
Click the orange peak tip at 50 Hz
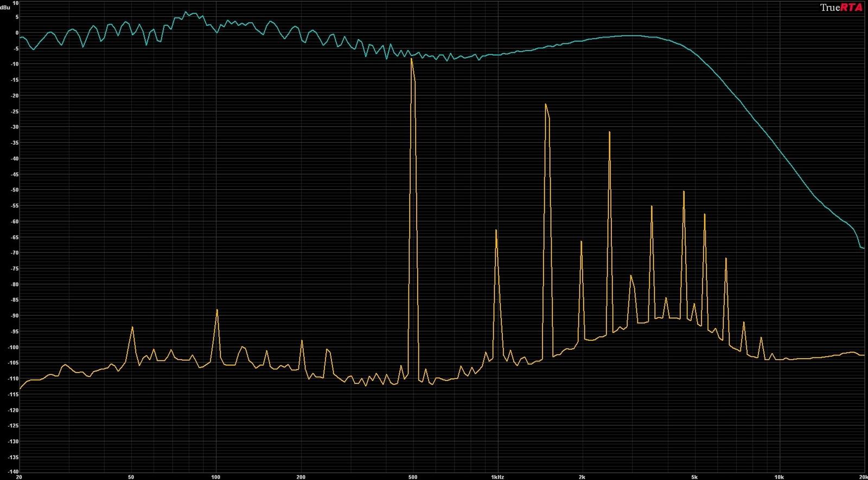point(132,327)
